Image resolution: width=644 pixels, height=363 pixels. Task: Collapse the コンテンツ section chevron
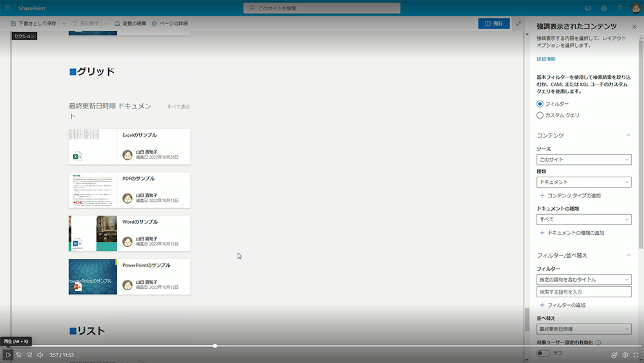(x=629, y=135)
